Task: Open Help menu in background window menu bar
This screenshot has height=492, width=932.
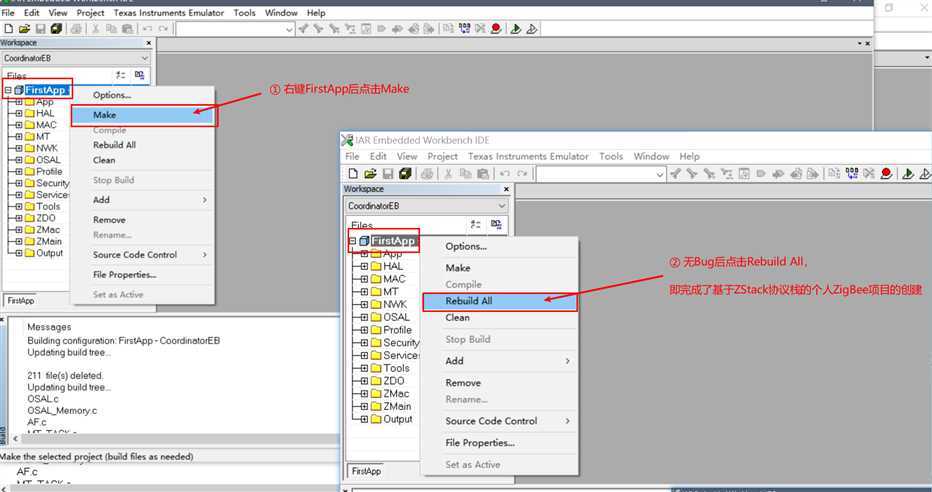Action: [x=316, y=12]
